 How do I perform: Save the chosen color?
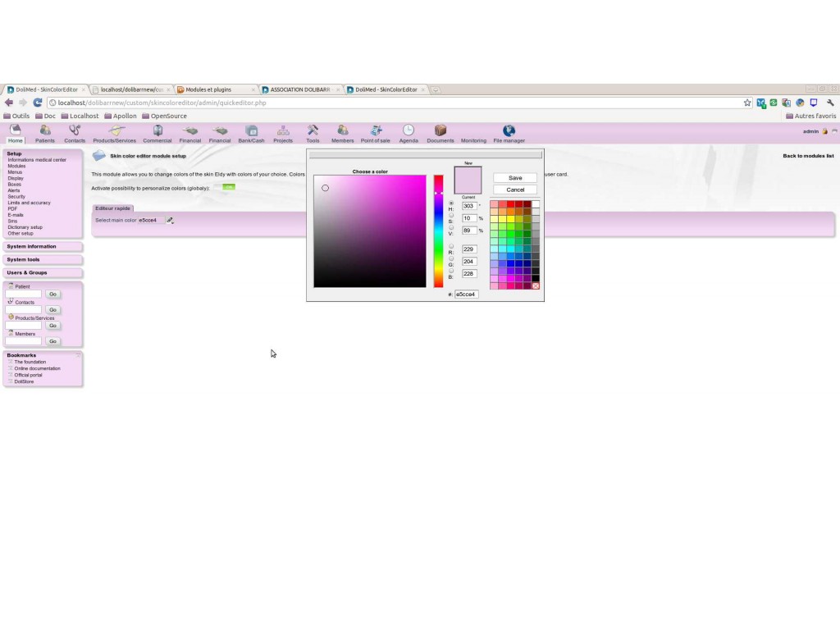coord(515,178)
